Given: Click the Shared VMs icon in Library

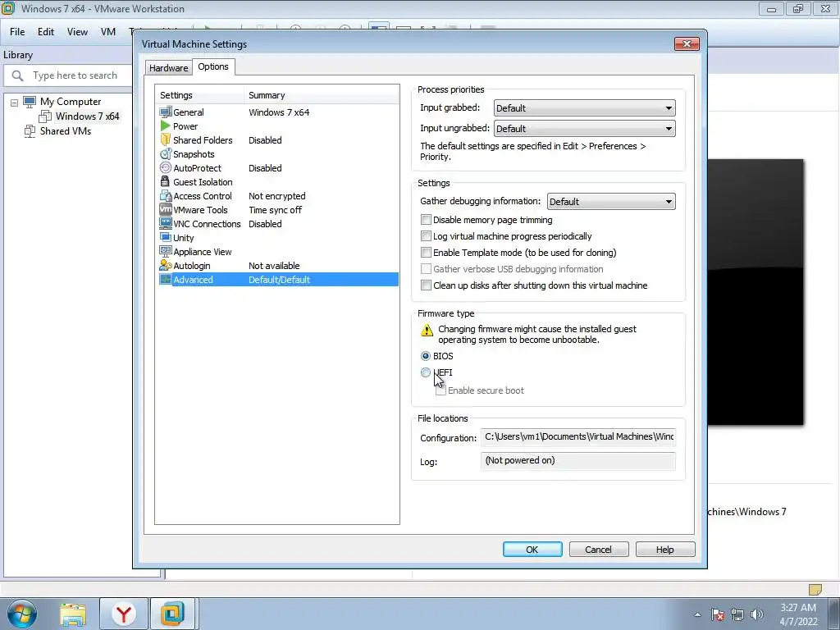Looking at the screenshot, I should [x=30, y=130].
